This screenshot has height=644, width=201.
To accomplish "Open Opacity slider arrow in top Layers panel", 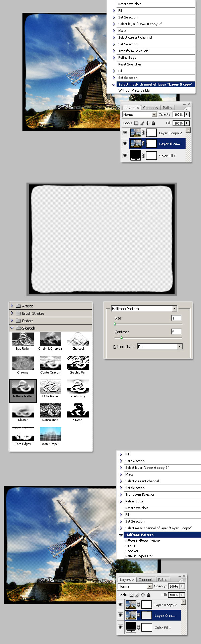I will [x=187, y=114].
